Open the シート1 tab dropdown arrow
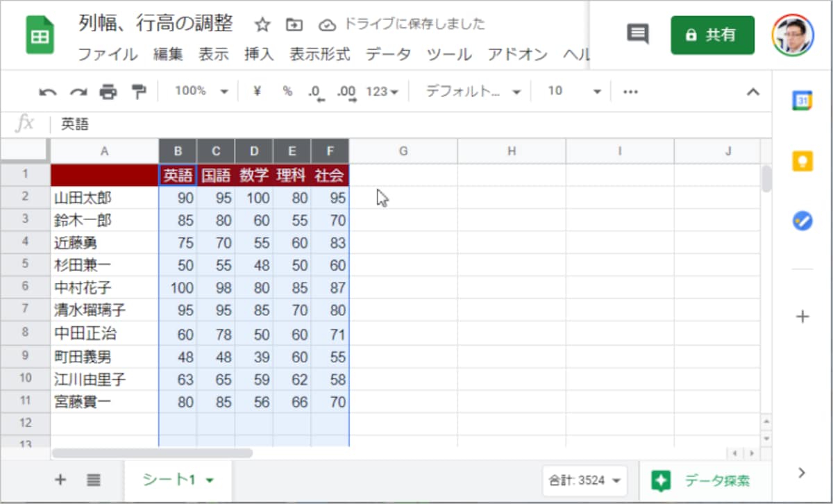 point(210,480)
